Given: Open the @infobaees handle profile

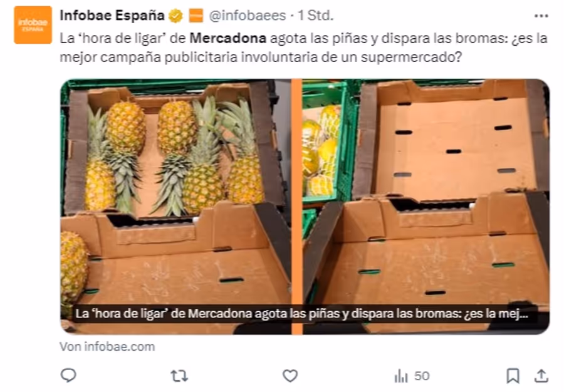Looking at the screenshot, I should (x=248, y=16).
